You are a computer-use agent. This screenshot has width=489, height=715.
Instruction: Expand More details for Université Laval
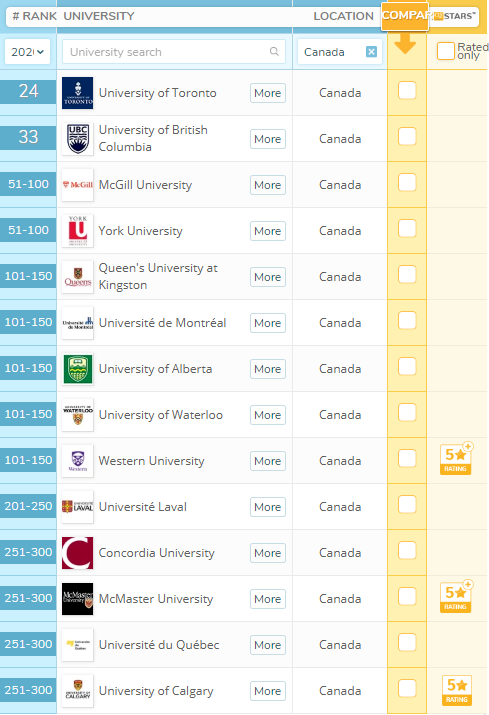(268, 507)
